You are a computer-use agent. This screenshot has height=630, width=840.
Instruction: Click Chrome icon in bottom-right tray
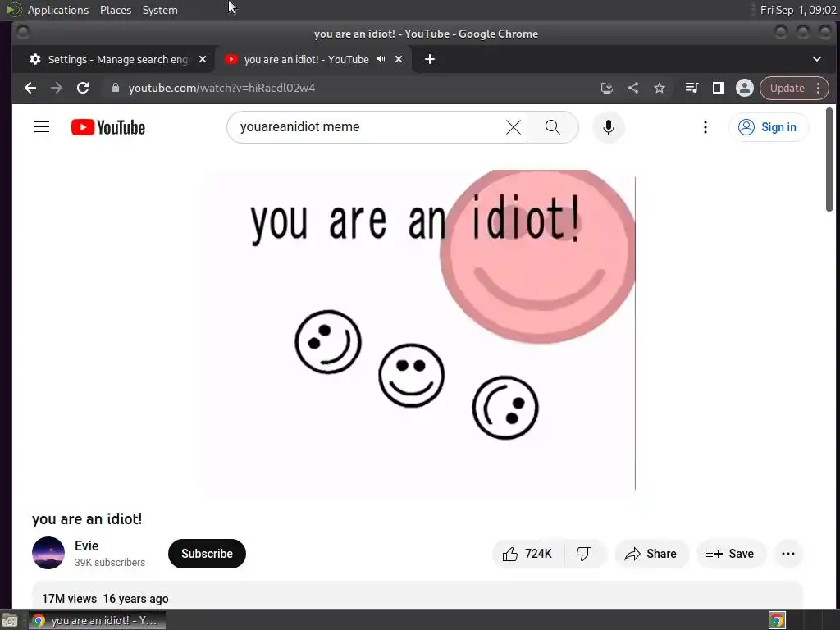[778, 620]
